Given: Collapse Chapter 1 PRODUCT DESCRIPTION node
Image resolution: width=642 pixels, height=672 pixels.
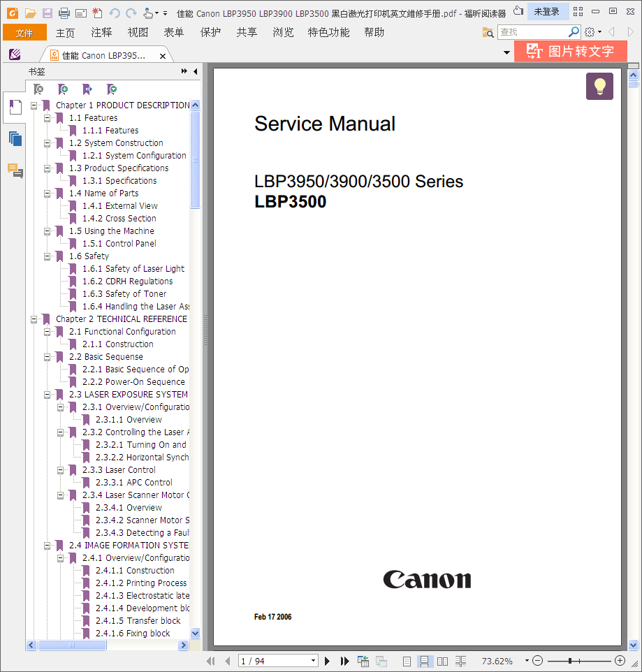Looking at the screenshot, I should point(34,105).
